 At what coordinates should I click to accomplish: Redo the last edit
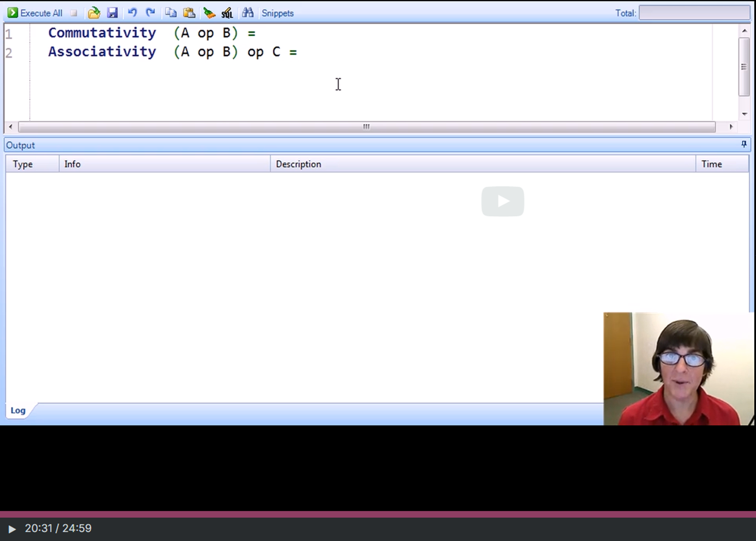click(150, 13)
